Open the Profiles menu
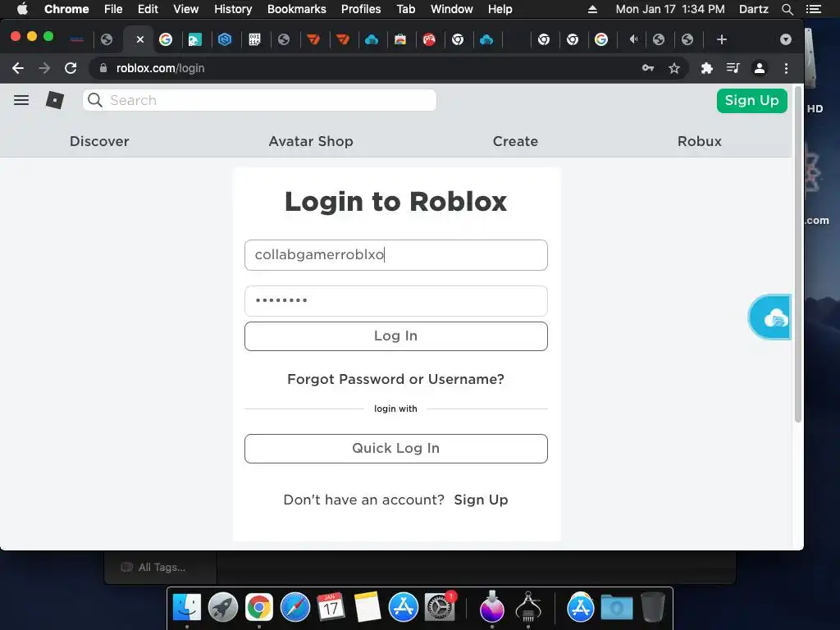This screenshot has height=630, width=840. click(361, 9)
